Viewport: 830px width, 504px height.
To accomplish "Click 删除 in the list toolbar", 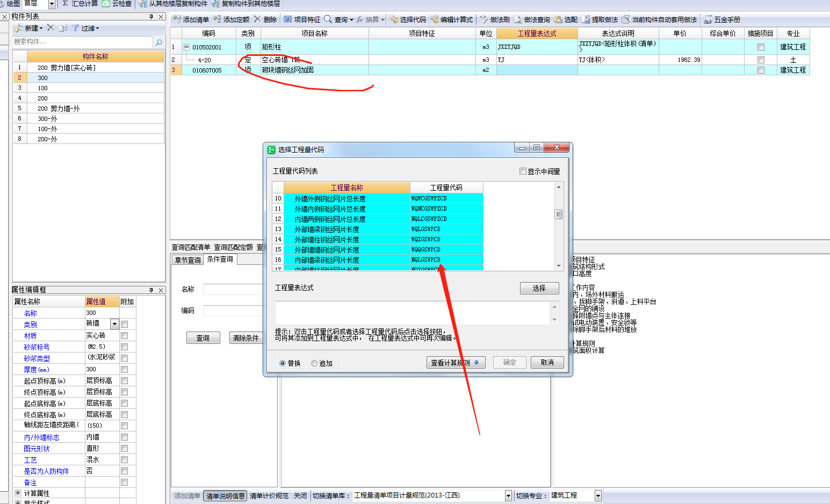I will (x=265, y=19).
